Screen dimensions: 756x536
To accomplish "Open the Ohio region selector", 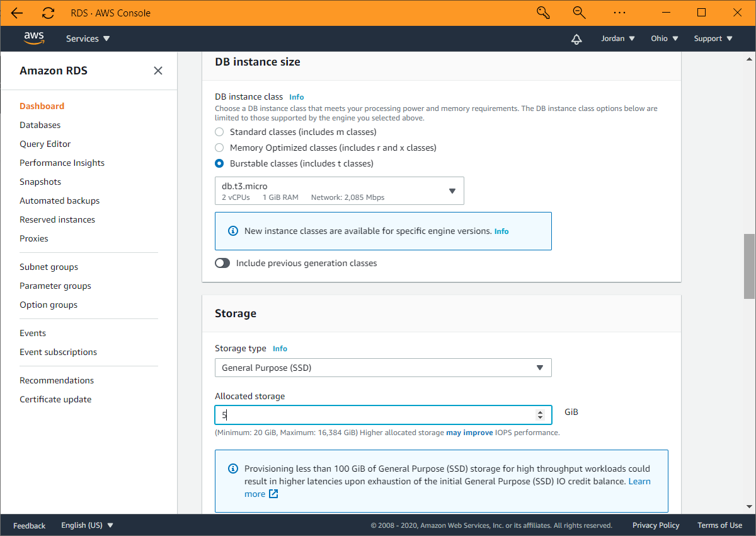I will tap(665, 38).
